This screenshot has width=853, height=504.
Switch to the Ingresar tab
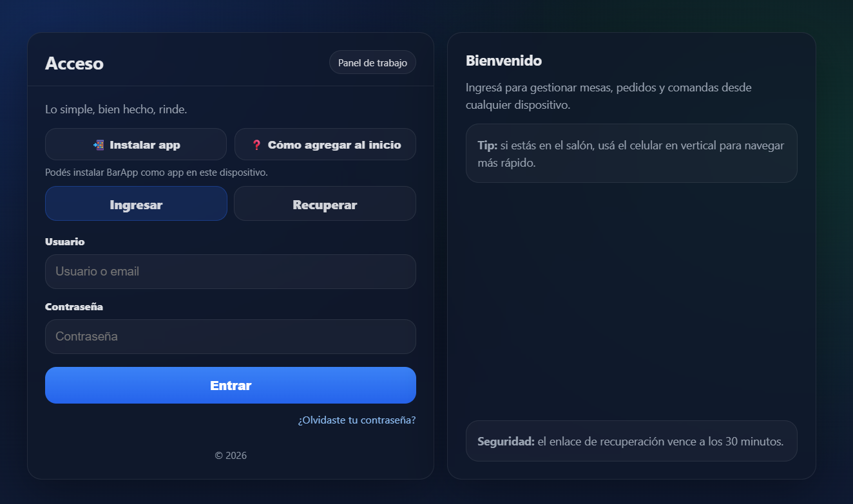[136, 204]
